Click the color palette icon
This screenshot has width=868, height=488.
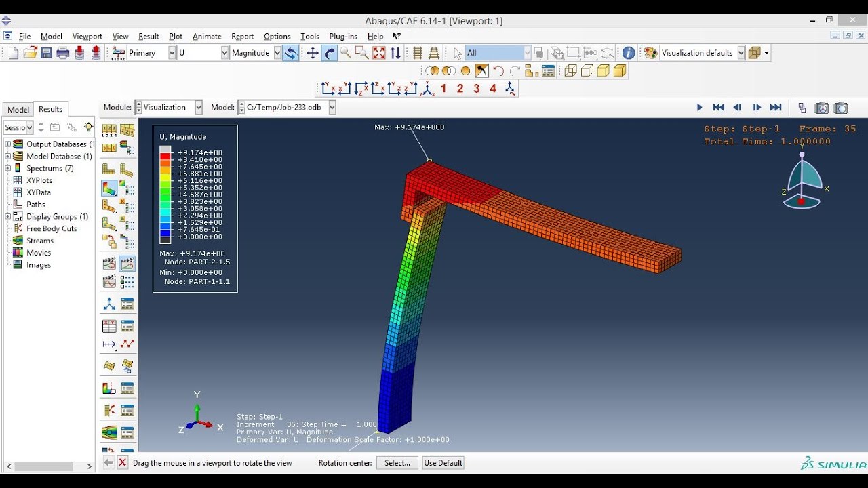(x=650, y=53)
